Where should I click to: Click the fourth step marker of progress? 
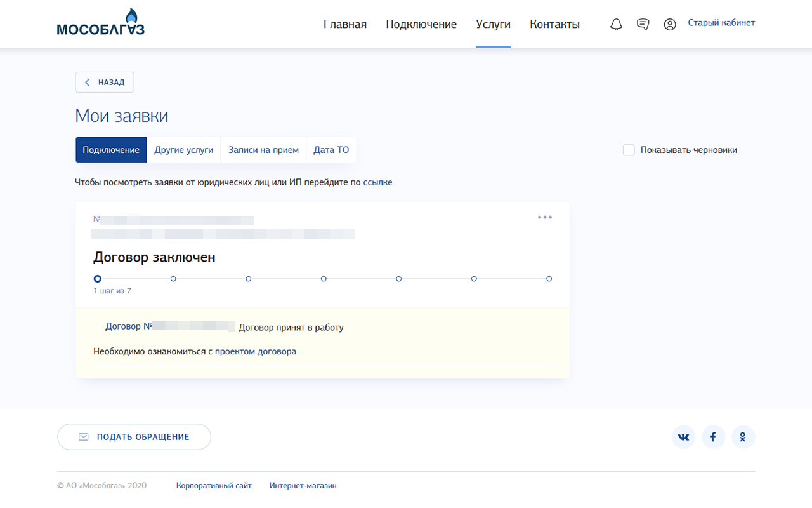(324, 279)
